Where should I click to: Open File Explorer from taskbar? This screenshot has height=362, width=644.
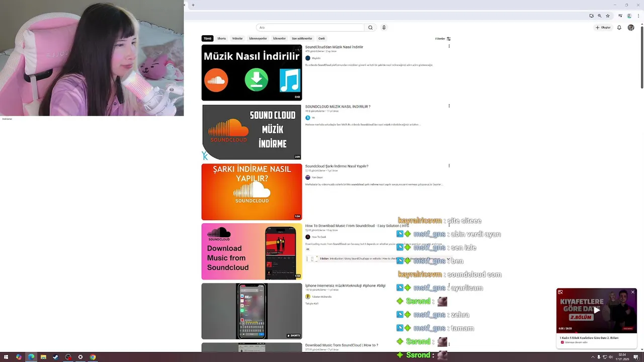[x=43, y=357]
